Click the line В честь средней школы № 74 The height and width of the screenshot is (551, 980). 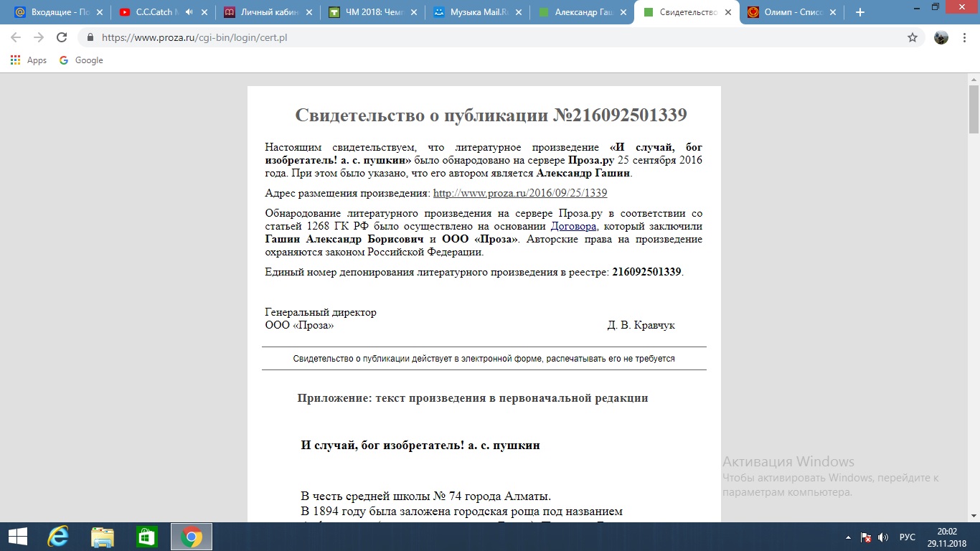[425, 496]
